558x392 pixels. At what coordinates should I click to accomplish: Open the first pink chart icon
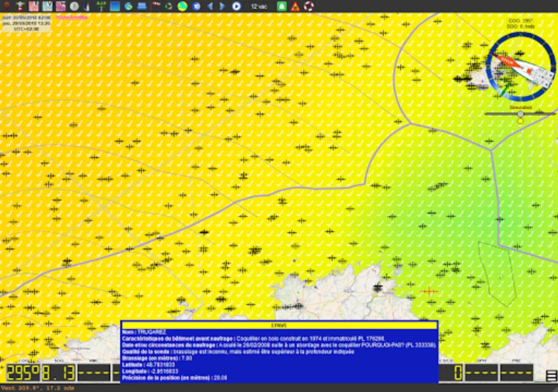(x=34, y=6)
